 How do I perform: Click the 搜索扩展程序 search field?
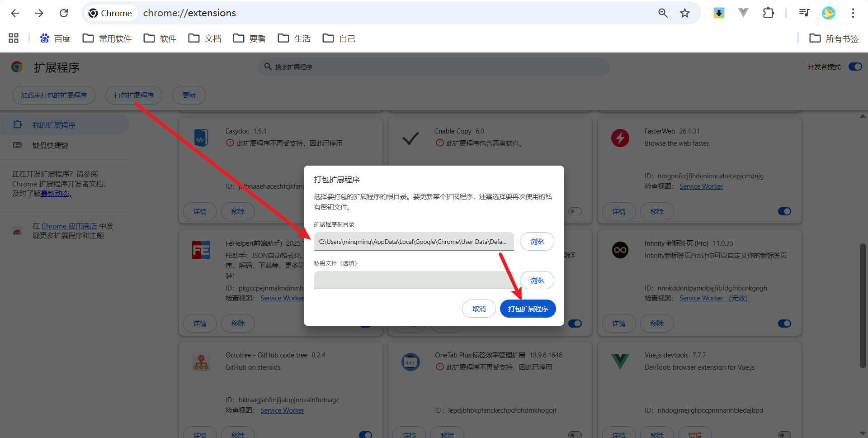(x=434, y=67)
